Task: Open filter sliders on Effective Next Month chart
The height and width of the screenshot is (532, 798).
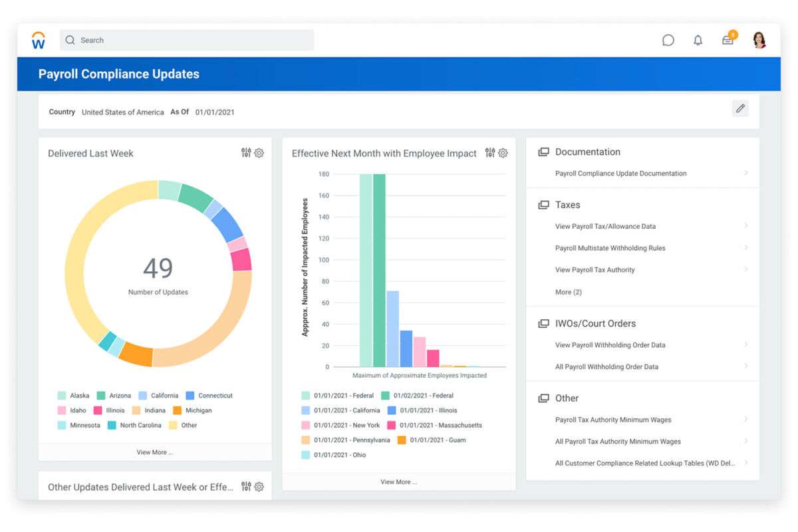Action: pyautogui.click(x=490, y=153)
